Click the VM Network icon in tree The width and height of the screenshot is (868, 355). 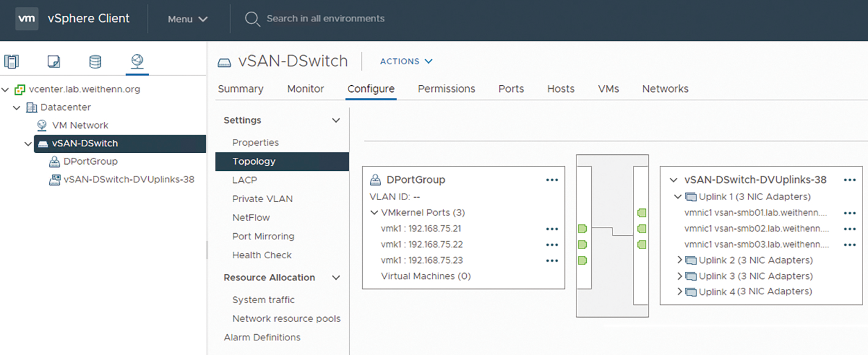(x=42, y=125)
